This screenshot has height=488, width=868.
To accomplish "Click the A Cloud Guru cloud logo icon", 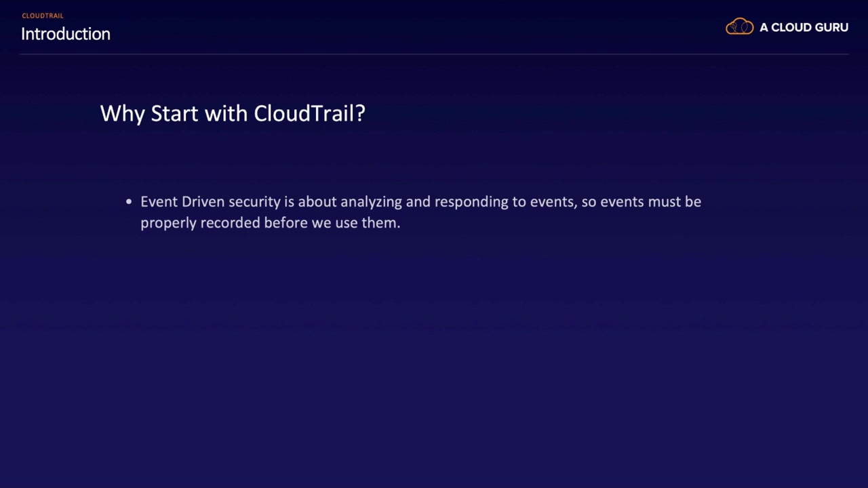I will point(739,27).
